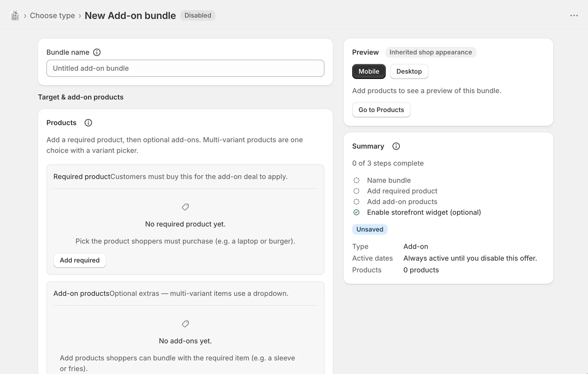Click 'Target & add-on products' heading
588x374 pixels.
pos(81,97)
